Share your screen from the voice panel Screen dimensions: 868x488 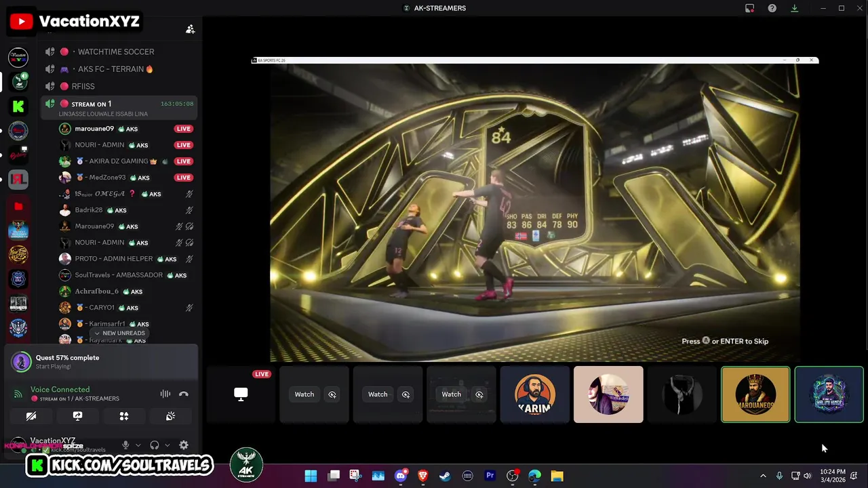[77, 416]
